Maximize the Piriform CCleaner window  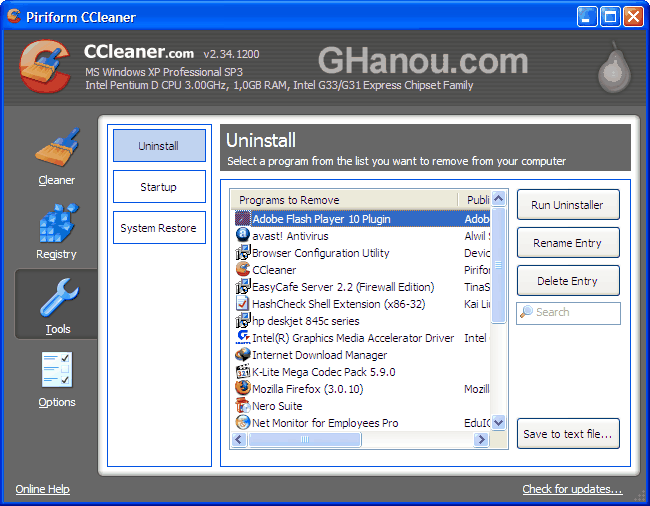tap(610, 17)
